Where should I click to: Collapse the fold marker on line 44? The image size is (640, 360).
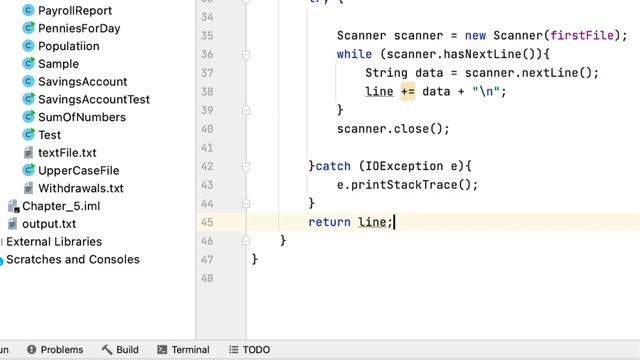pos(246,203)
